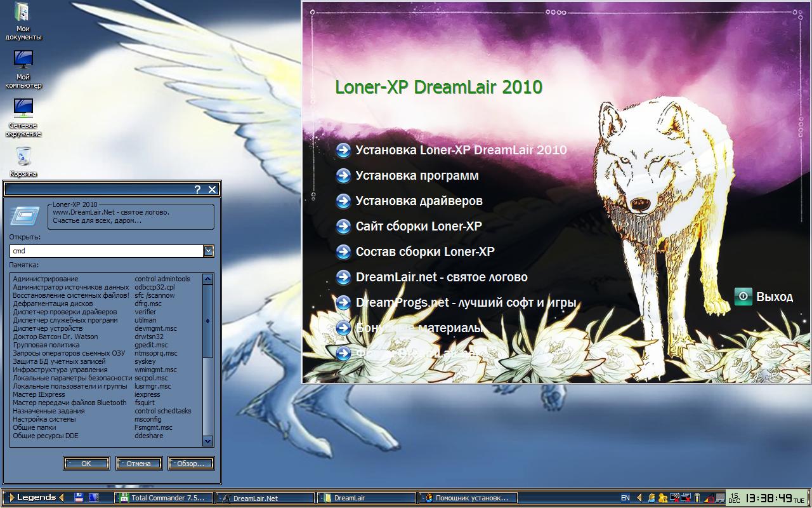Collapse the tray using the left arrow chevron
The width and height of the screenshot is (812, 508).
pos(640,498)
